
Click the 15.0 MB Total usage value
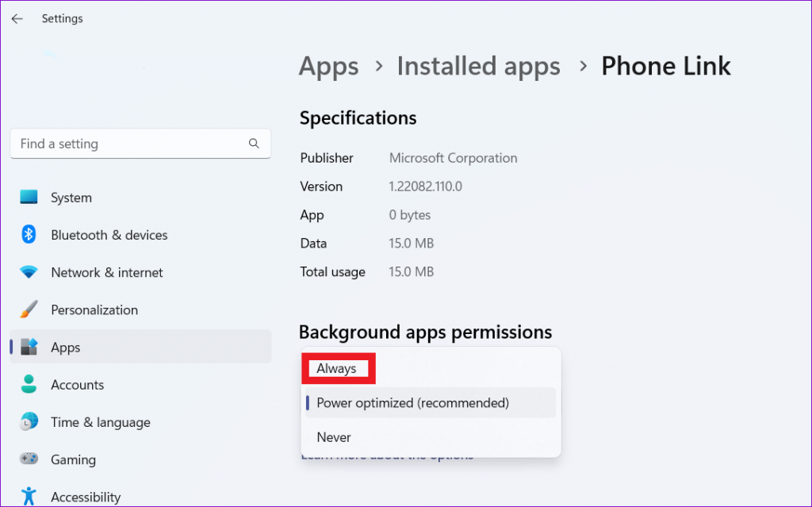(412, 271)
